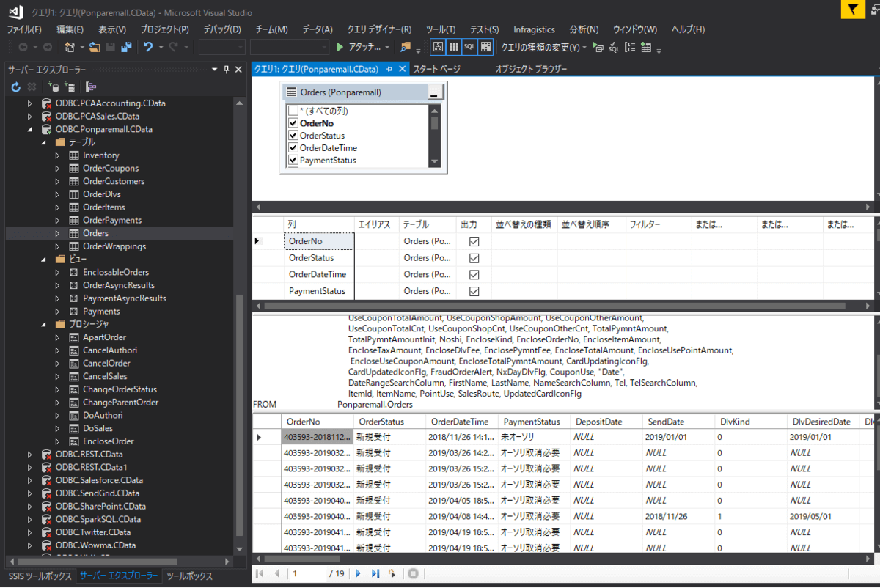This screenshot has width=880, height=588.
Task: Click the Verify SQL syntax icon
Action: click(614, 48)
